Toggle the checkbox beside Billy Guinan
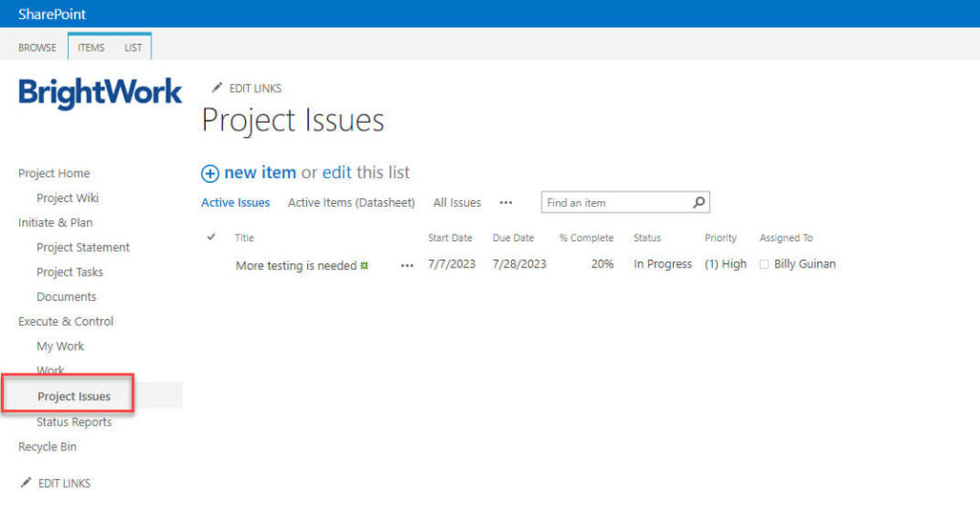Image resolution: width=980 pixels, height=523 pixels. click(x=764, y=265)
